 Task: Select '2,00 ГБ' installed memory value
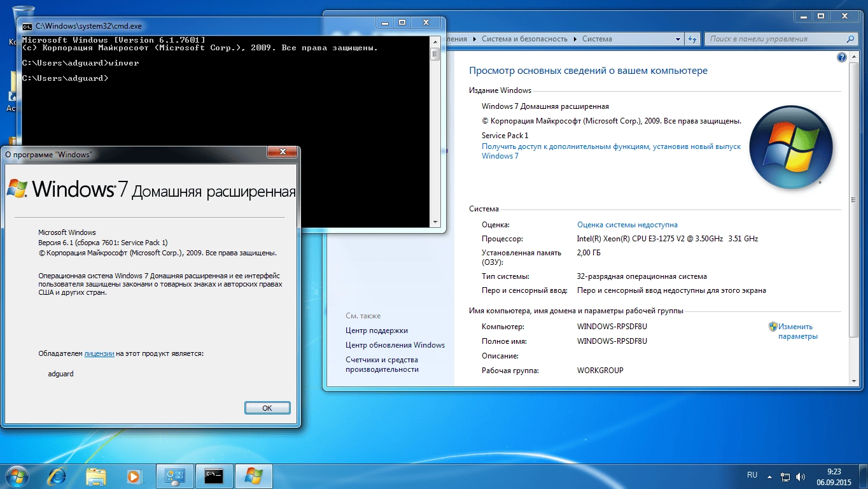coord(589,253)
